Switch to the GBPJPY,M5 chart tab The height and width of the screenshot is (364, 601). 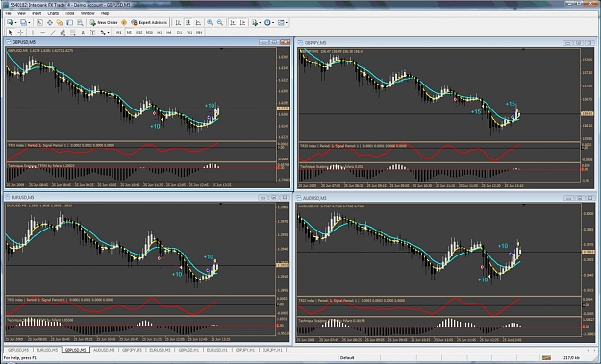133,350
